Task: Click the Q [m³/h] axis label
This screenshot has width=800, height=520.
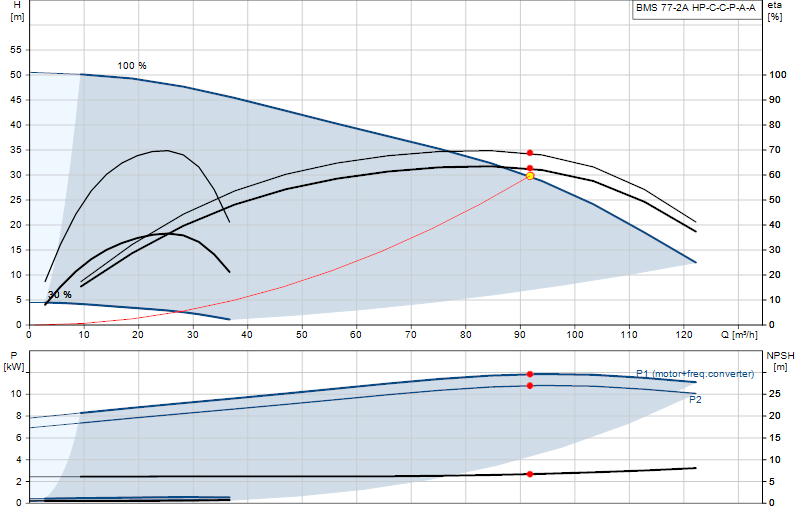Action: point(739,335)
